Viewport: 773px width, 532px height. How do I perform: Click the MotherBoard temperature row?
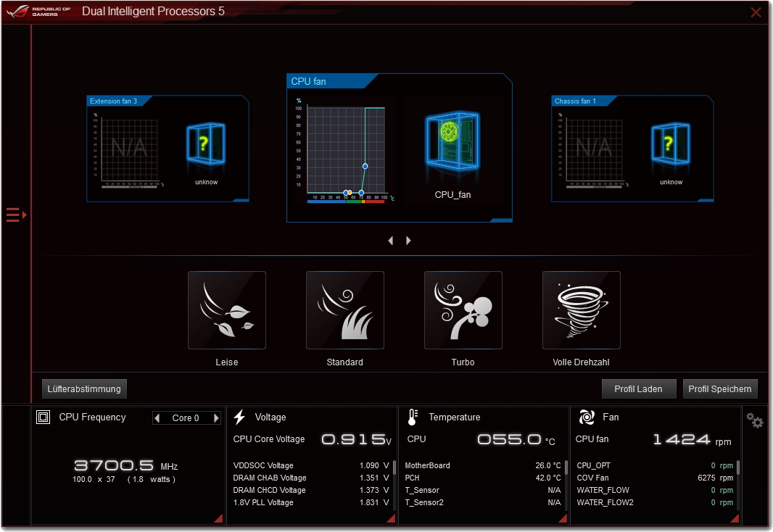coord(483,465)
